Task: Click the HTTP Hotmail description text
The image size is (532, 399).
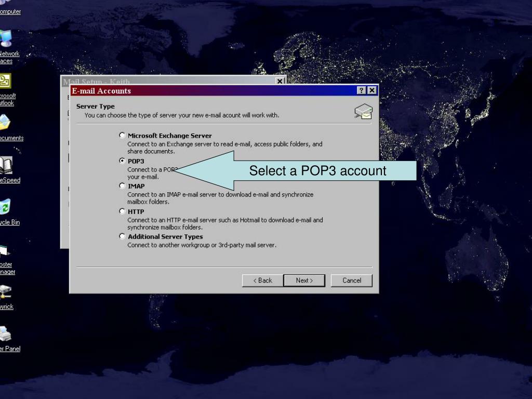Action: [225, 223]
